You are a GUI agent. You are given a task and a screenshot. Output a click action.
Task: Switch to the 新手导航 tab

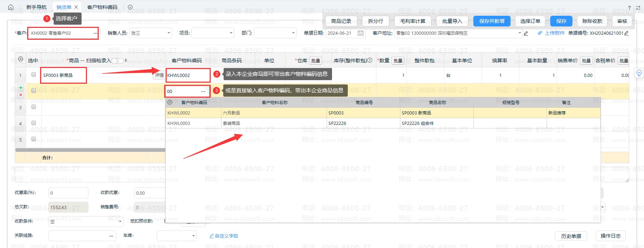[36, 7]
